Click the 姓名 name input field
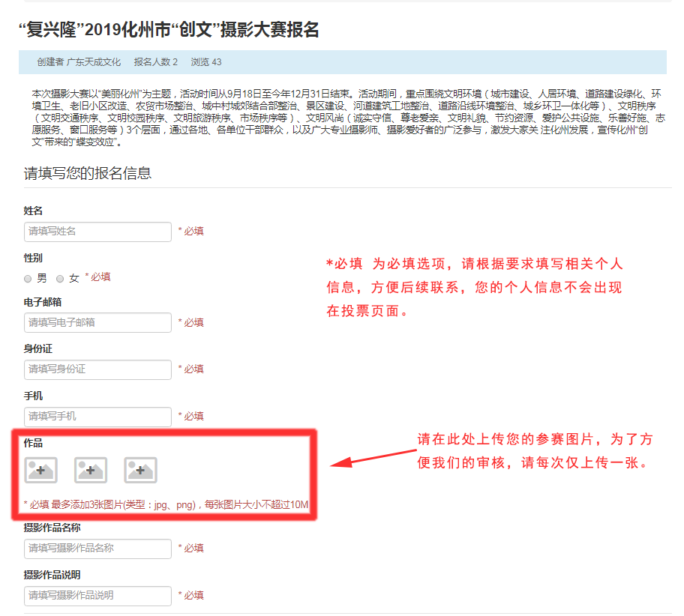The image size is (684, 616). (97, 232)
